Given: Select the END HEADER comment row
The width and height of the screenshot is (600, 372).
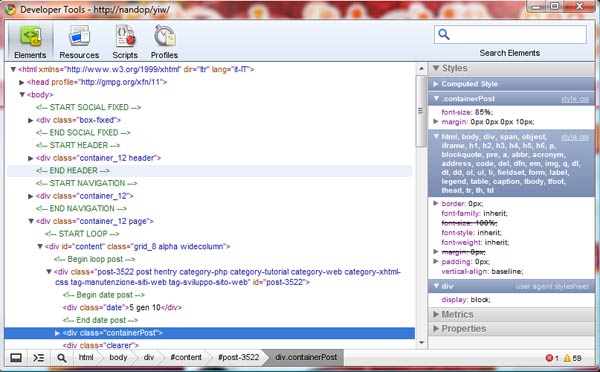Looking at the screenshot, I should pyautogui.click(x=210, y=171).
